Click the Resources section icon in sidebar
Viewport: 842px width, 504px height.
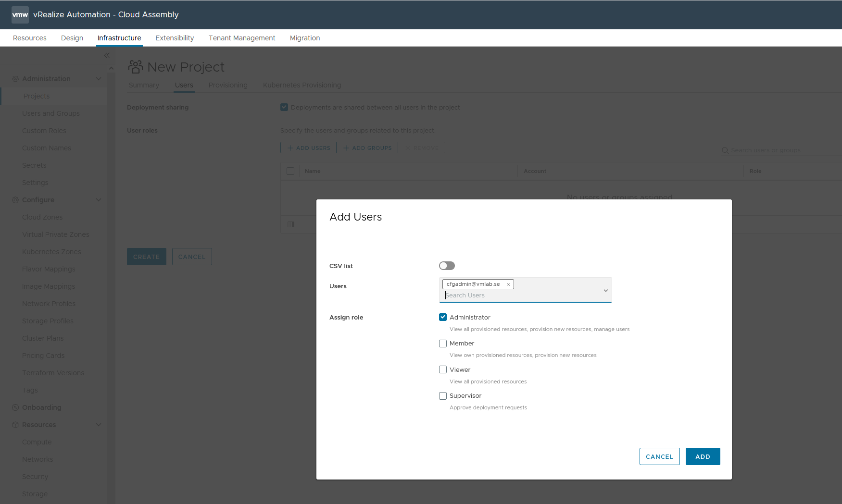[x=15, y=425]
